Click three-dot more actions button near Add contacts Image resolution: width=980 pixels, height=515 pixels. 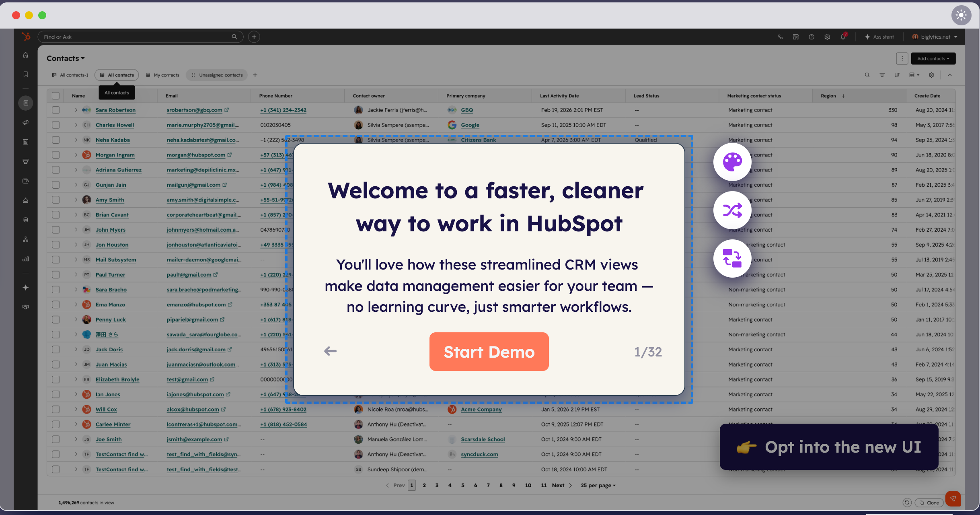(902, 58)
